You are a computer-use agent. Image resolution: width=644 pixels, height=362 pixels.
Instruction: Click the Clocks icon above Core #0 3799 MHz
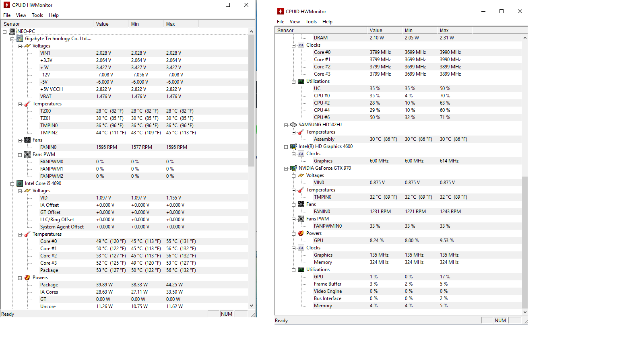[x=301, y=45]
